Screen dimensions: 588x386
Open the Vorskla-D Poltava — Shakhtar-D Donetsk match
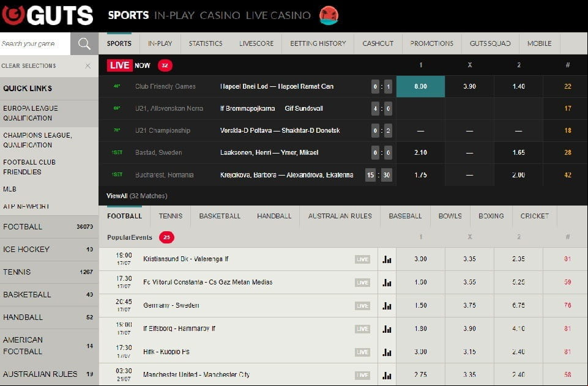[280, 131]
